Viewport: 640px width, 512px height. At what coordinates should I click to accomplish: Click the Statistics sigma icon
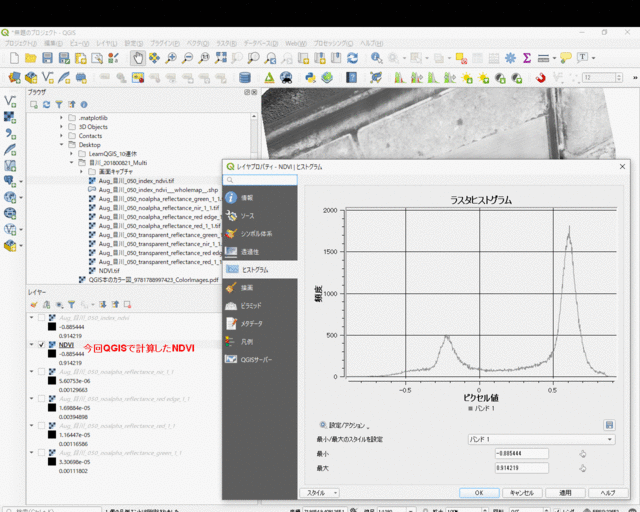pyautogui.click(x=527, y=58)
